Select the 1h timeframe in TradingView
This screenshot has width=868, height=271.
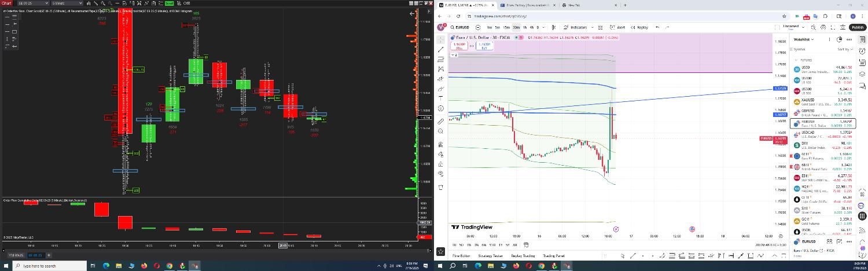[525, 27]
